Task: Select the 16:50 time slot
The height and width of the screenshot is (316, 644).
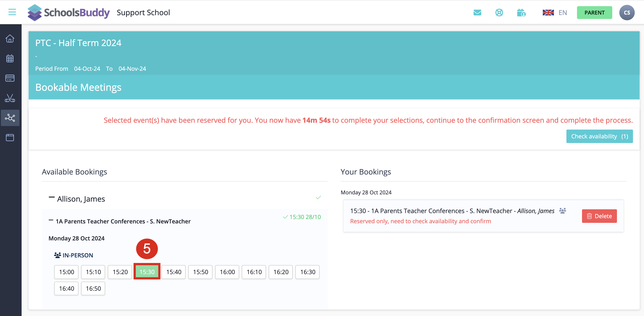Action: [93, 288]
